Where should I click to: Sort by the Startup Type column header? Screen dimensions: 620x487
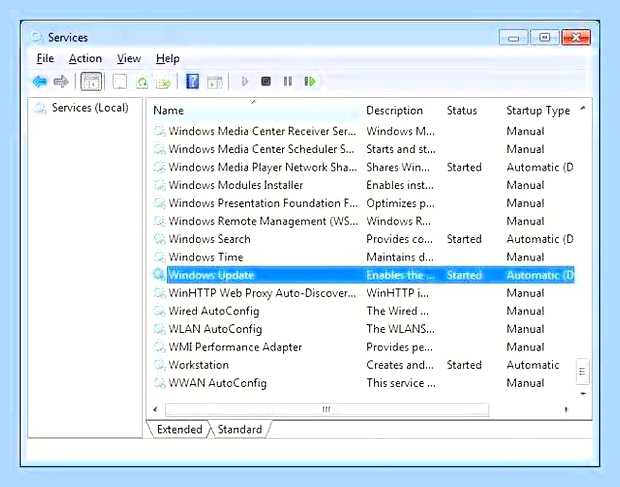point(539,110)
